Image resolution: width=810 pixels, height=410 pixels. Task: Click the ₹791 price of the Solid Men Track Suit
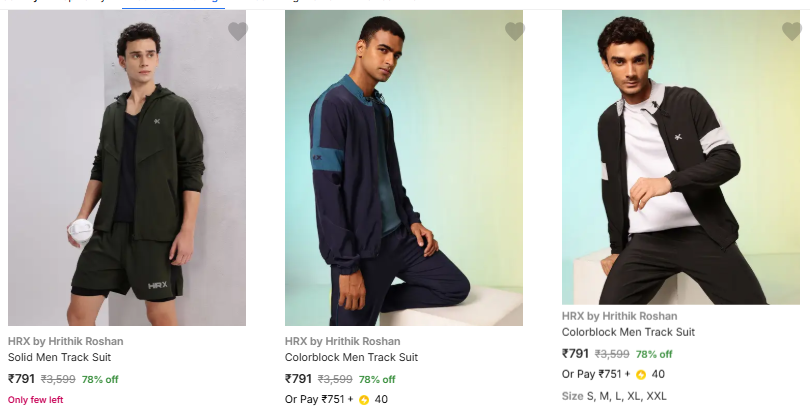coord(21,379)
